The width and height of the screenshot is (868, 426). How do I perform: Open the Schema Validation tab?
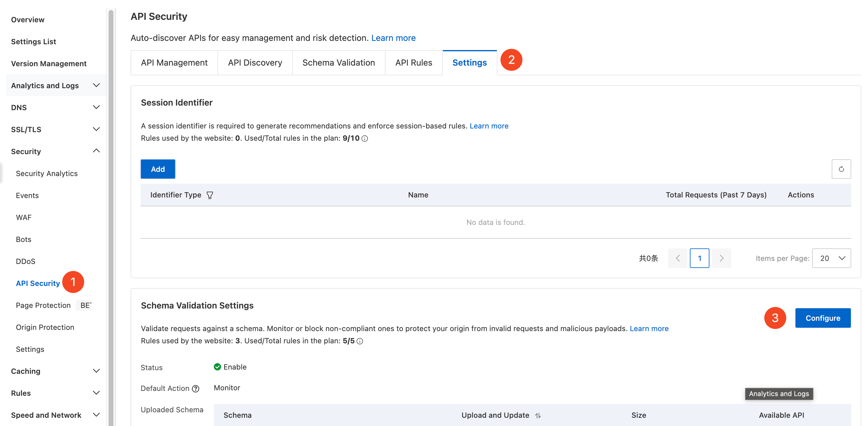pyautogui.click(x=338, y=63)
